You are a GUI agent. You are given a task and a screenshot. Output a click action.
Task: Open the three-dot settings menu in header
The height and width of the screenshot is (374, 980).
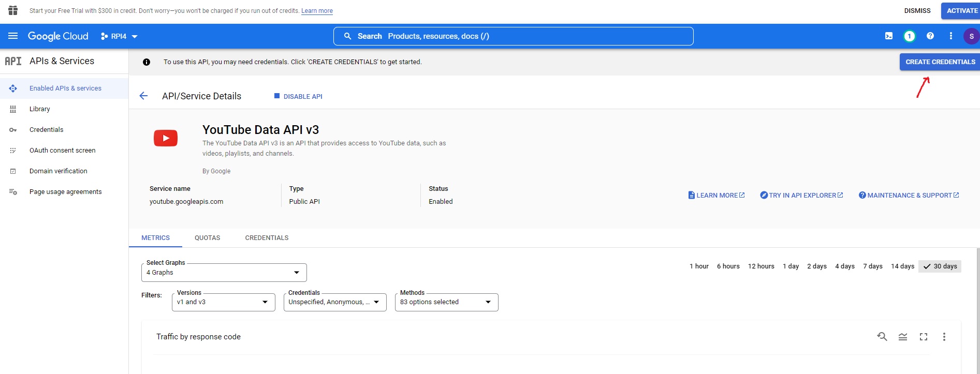point(950,36)
